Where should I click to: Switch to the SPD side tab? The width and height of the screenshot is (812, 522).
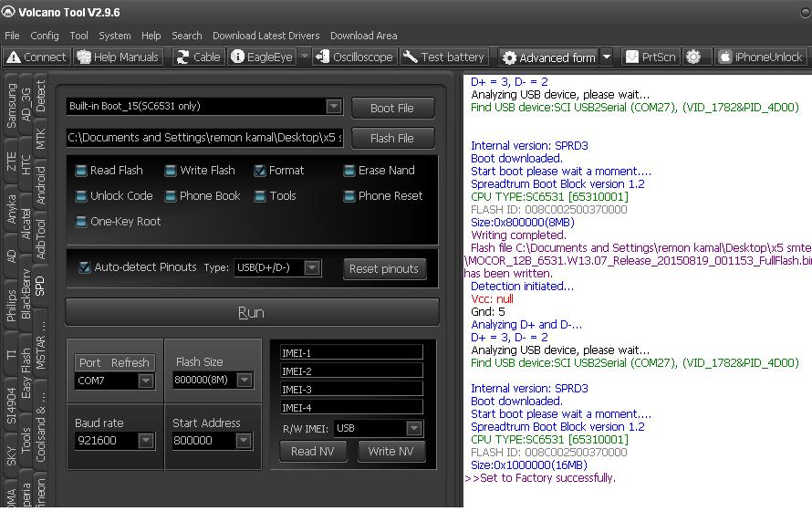click(40, 286)
